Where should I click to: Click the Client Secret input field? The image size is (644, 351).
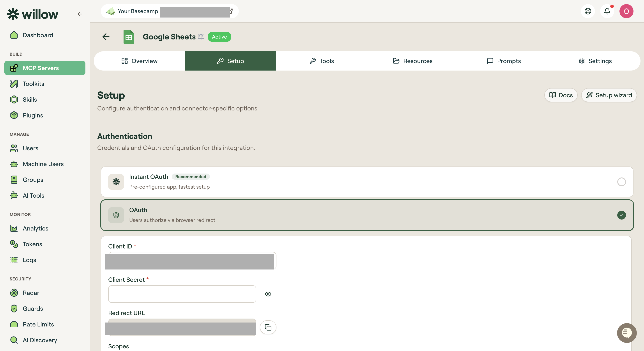pos(182,294)
